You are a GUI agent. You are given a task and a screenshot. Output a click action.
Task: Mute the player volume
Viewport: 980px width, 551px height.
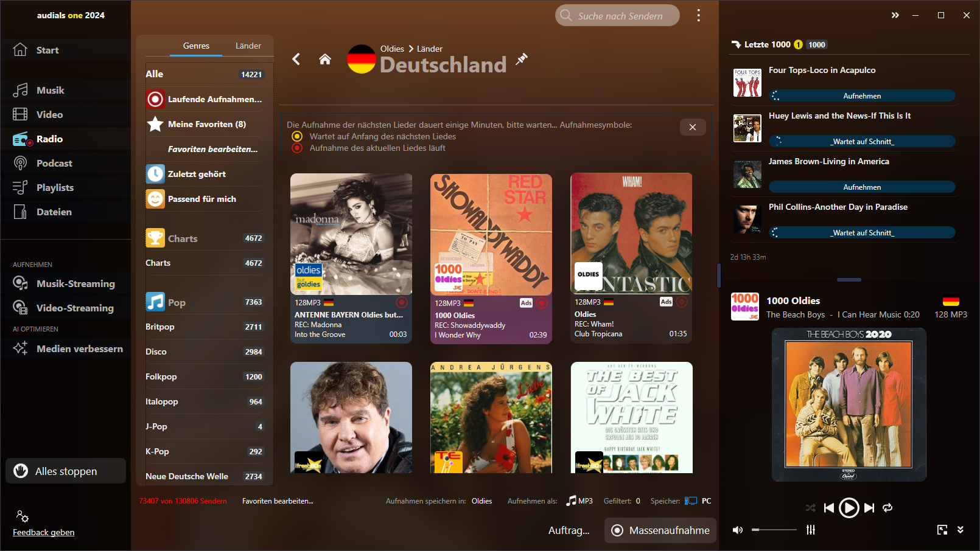[738, 530]
